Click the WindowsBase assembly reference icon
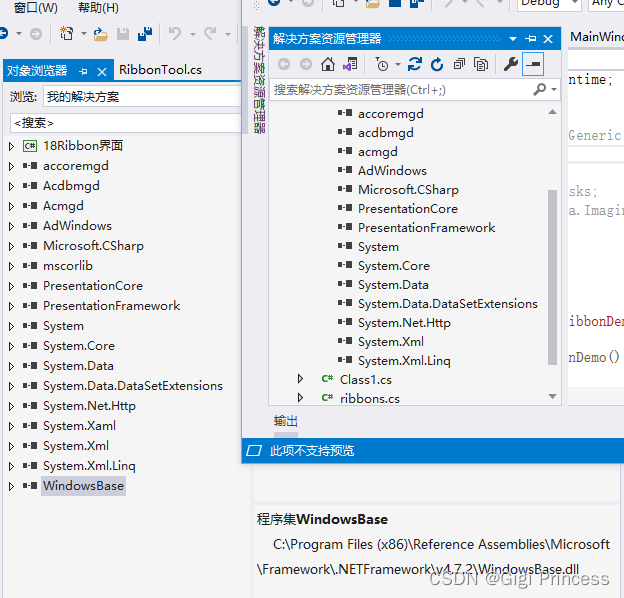The width and height of the screenshot is (624, 598). coord(30,485)
